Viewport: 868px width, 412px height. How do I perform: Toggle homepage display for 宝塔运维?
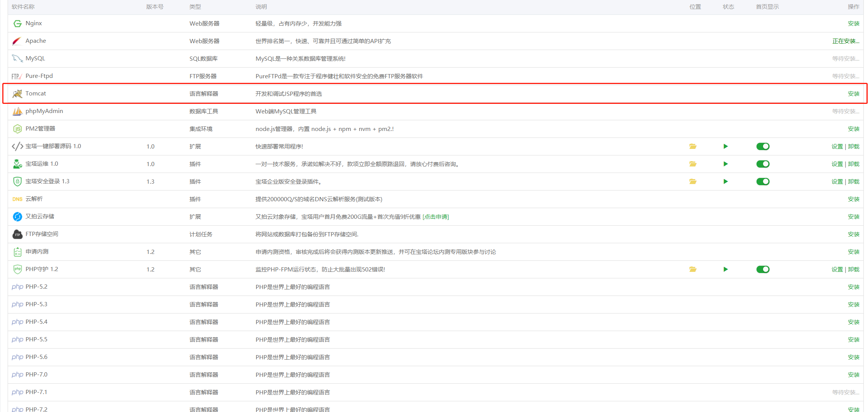[x=763, y=164]
